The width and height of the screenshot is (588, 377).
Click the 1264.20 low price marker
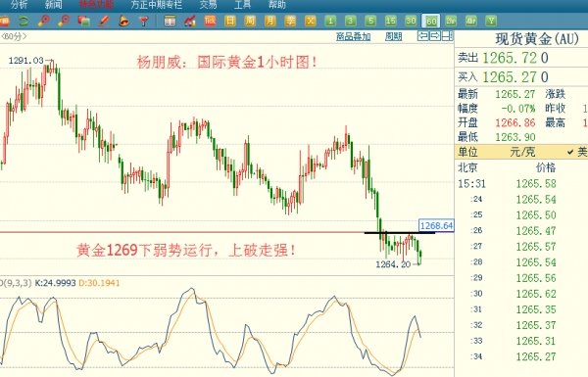point(393,264)
